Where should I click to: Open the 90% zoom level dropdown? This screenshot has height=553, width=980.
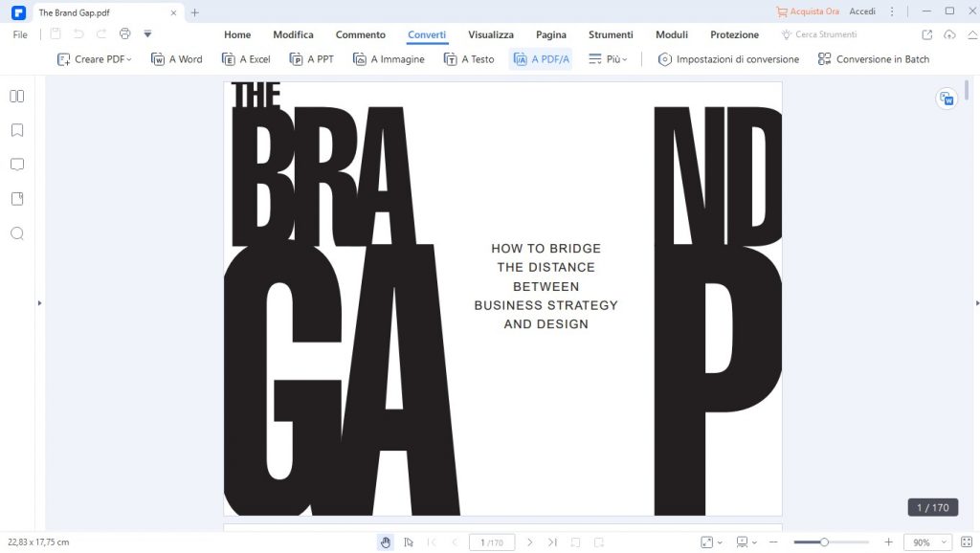[927, 542]
